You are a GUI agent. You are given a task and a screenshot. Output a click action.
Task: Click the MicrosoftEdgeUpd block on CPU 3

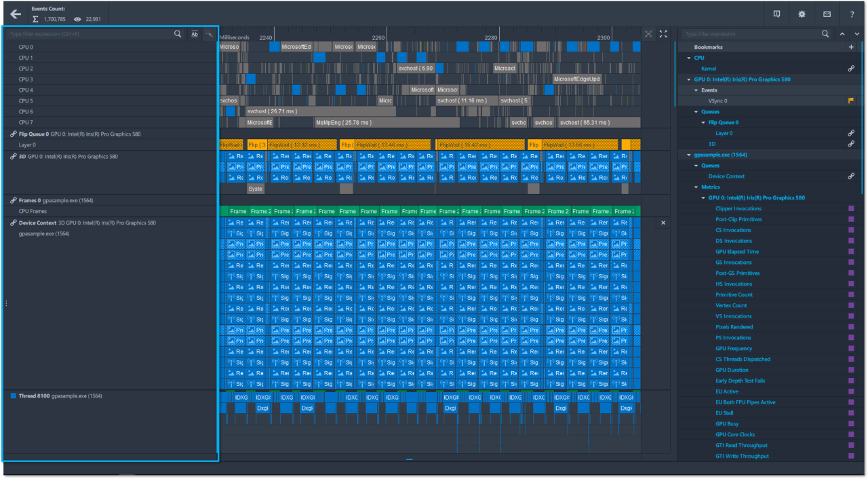577,79
